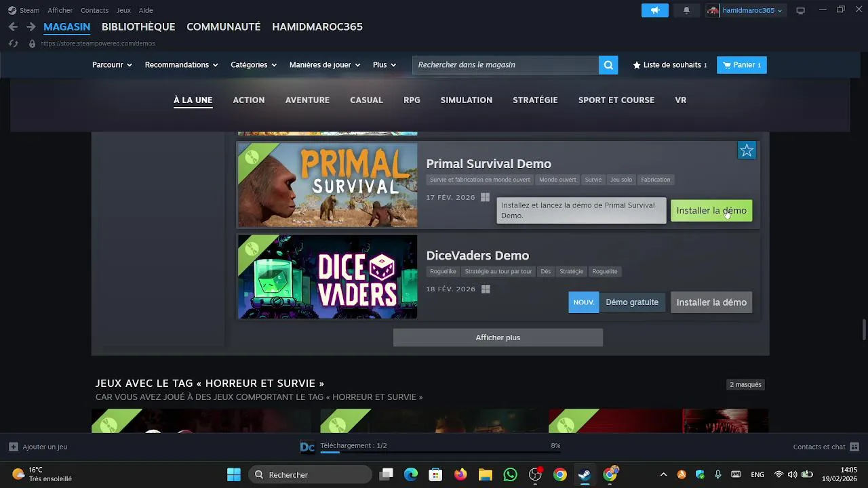Select the AVENTURE tab

pos(307,100)
